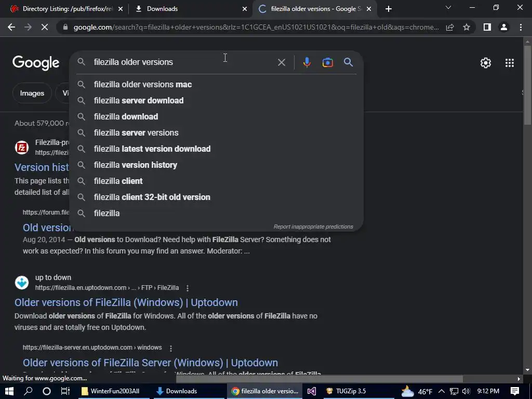Choose suggestion filezilla server versions

pyautogui.click(x=217, y=132)
